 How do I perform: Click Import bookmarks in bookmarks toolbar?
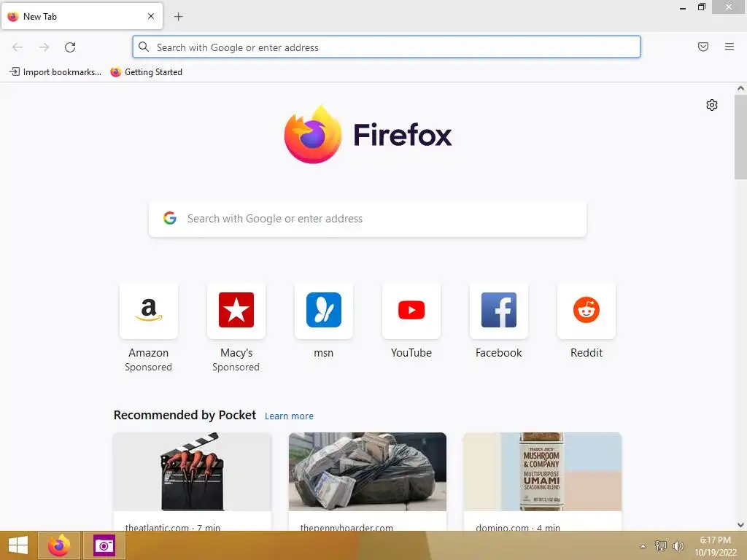(x=55, y=72)
